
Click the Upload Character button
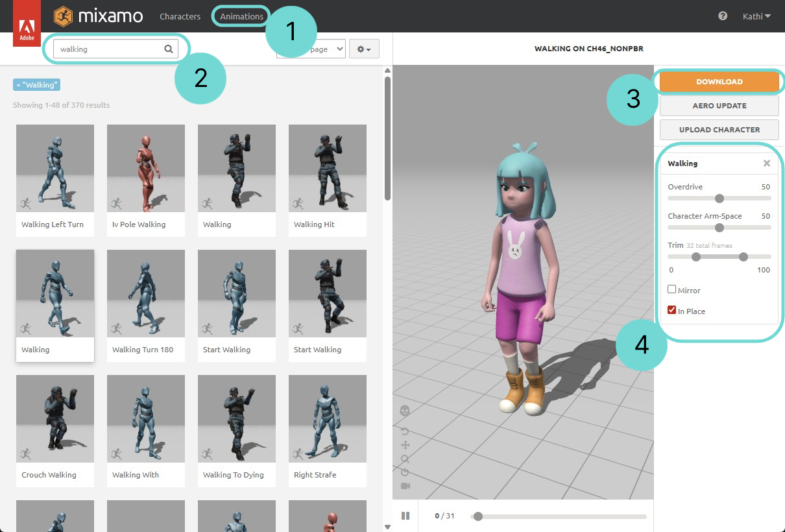(719, 130)
